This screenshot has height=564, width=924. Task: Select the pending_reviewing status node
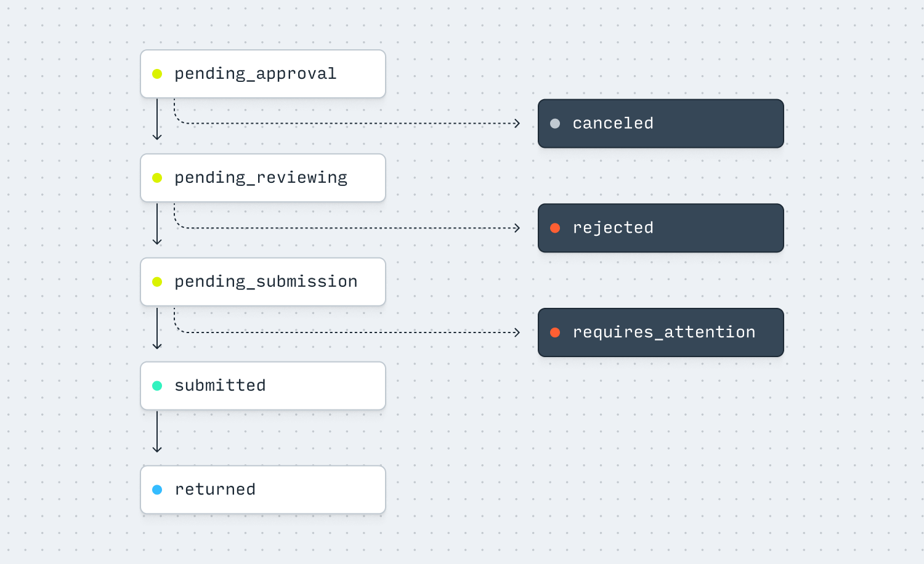pos(263,178)
